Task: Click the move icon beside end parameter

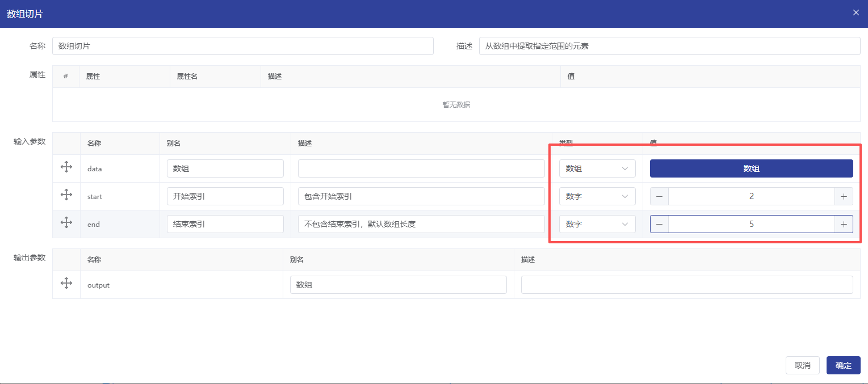Action: [x=66, y=223]
